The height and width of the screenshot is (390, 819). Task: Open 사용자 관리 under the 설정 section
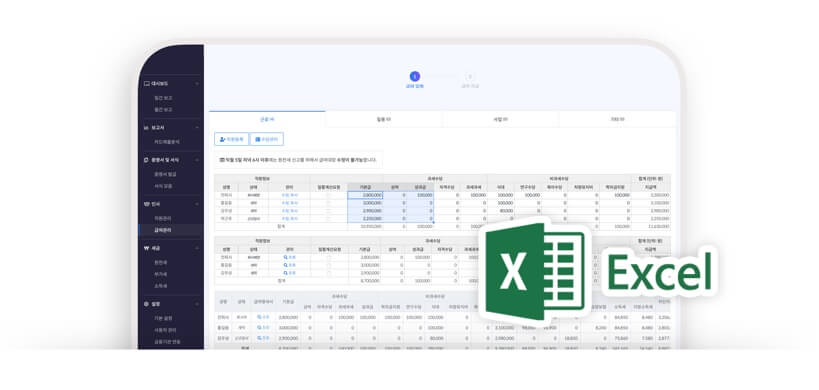165,330
